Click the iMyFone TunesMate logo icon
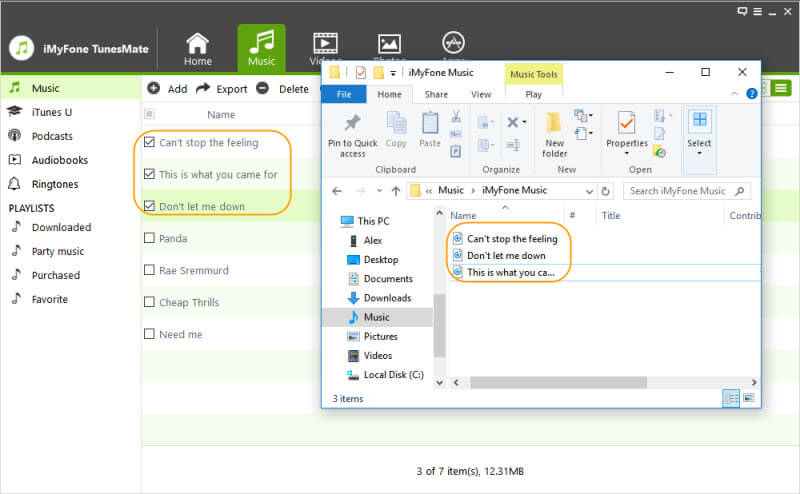Viewport: 800px width, 494px height. click(21, 48)
